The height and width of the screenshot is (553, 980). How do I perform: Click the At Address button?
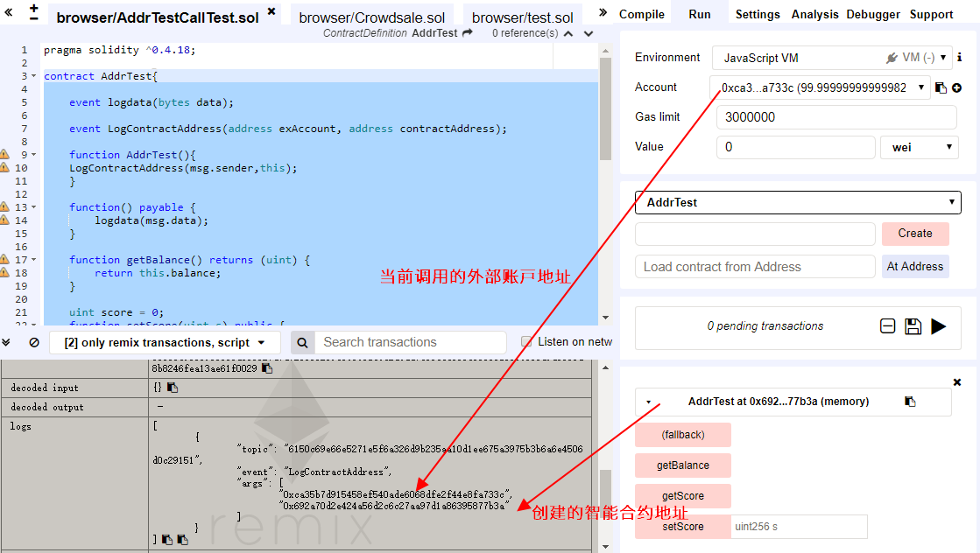pos(915,267)
